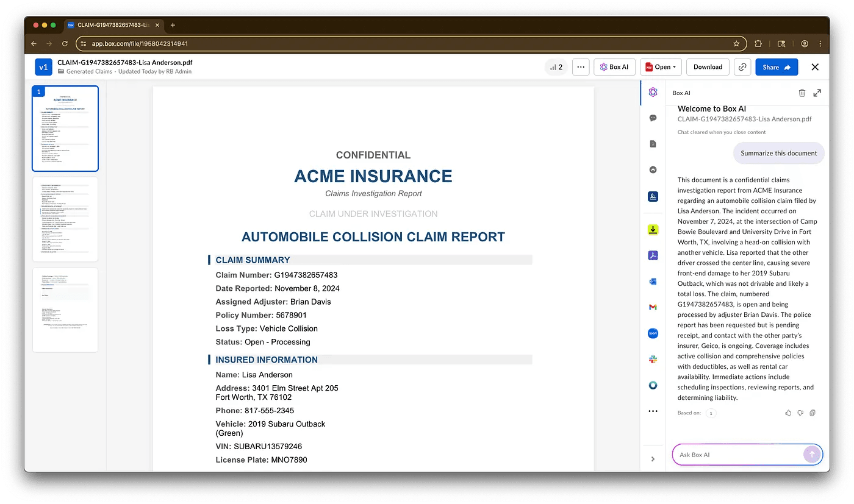Open file access stats showing 2

click(x=556, y=67)
